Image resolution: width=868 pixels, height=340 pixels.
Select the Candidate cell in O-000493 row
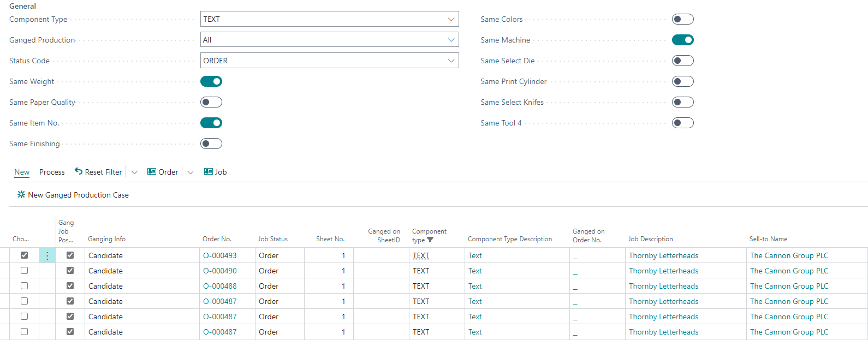[x=142, y=255]
